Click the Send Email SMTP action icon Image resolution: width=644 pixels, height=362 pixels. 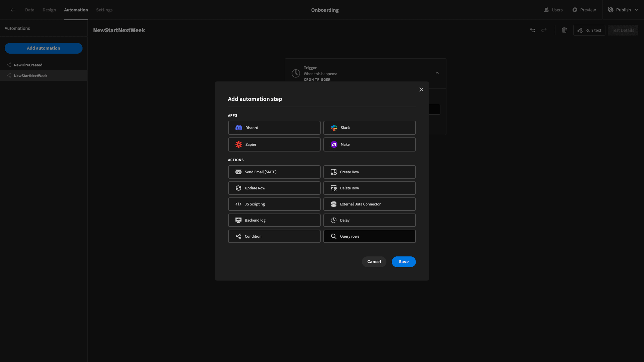(x=238, y=172)
